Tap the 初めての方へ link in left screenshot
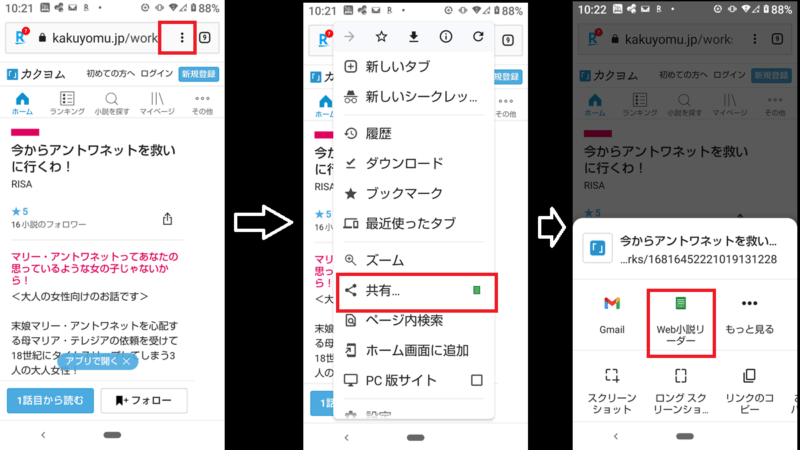This screenshot has width=800, height=450. (x=110, y=74)
